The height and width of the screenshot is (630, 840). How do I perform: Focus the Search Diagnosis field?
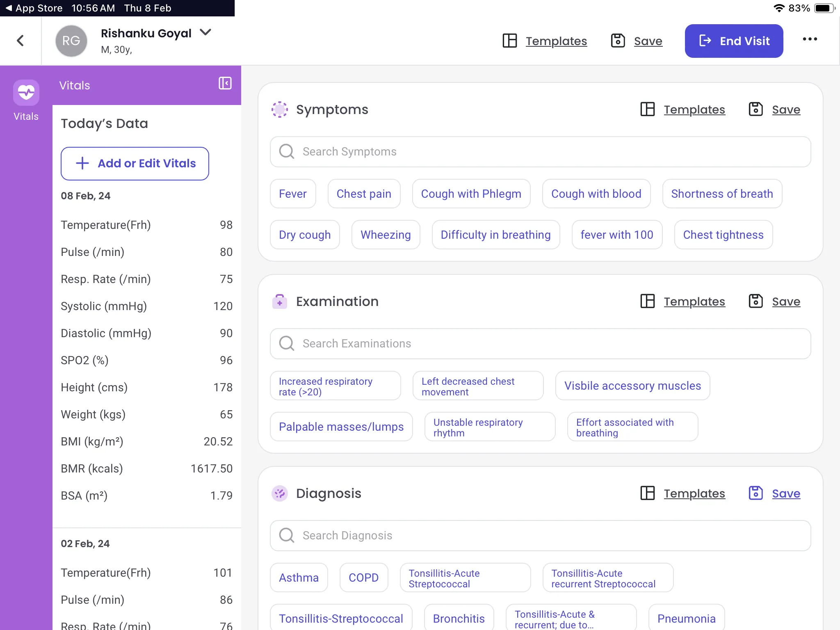coord(540,536)
